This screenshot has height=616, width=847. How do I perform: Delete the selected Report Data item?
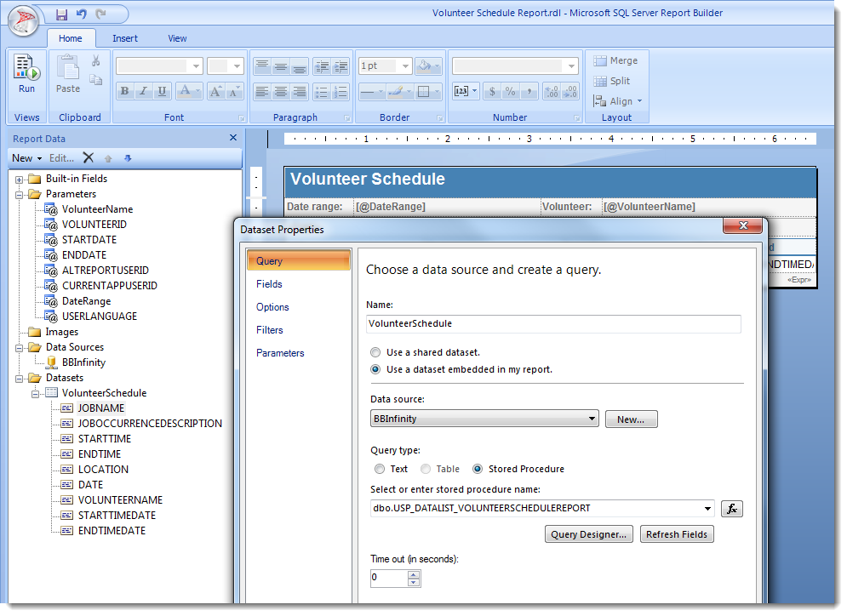coord(89,157)
